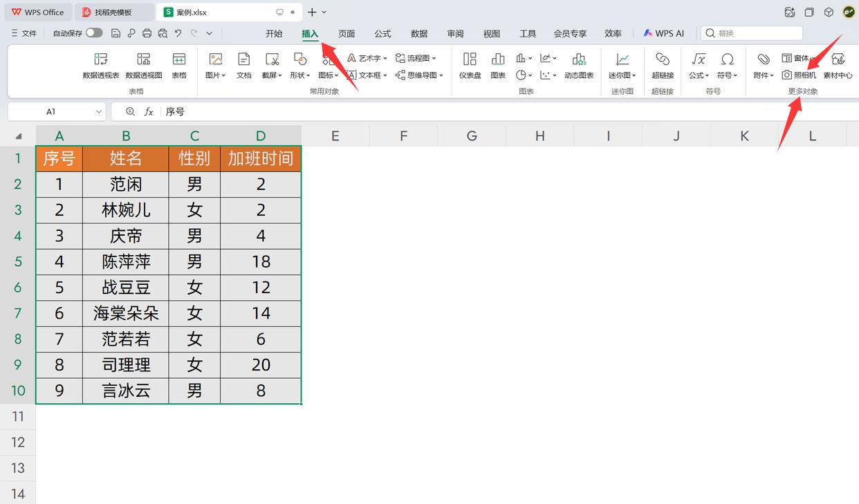Insert a 文档 document object

pos(243,66)
